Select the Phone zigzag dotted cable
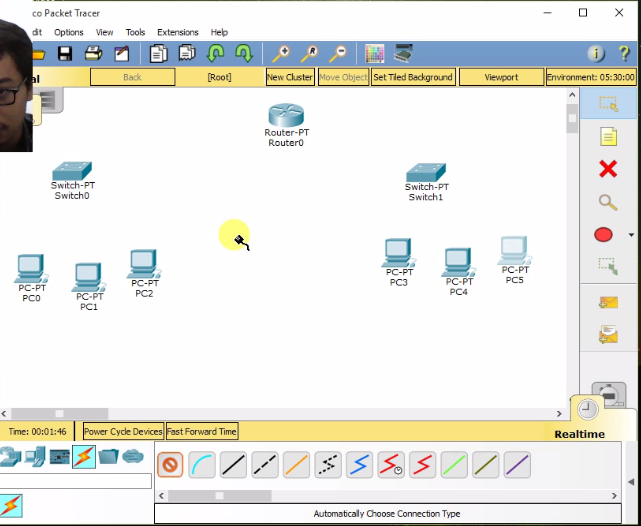641x526 pixels. tap(328, 465)
